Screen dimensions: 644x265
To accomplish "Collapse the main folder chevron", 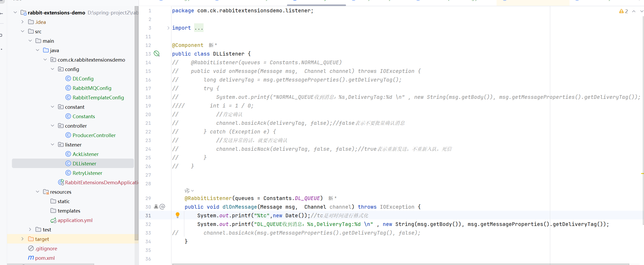I will pyautogui.click(x=30, y=41).
